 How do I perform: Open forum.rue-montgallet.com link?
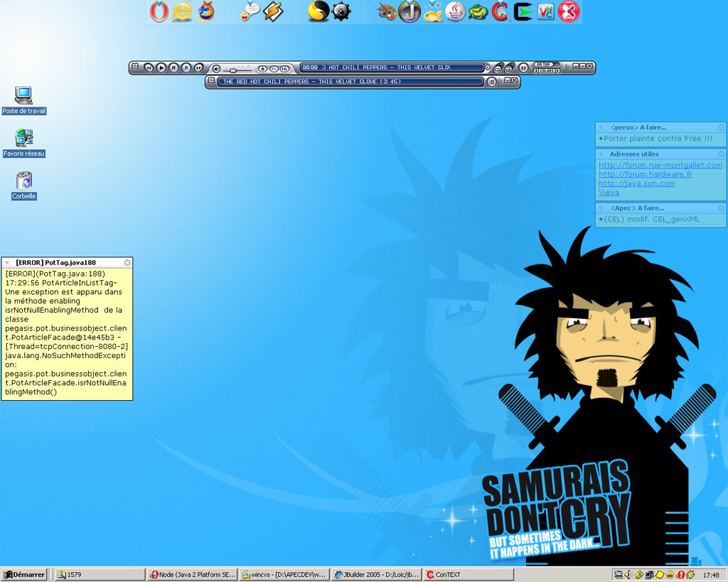660,165
